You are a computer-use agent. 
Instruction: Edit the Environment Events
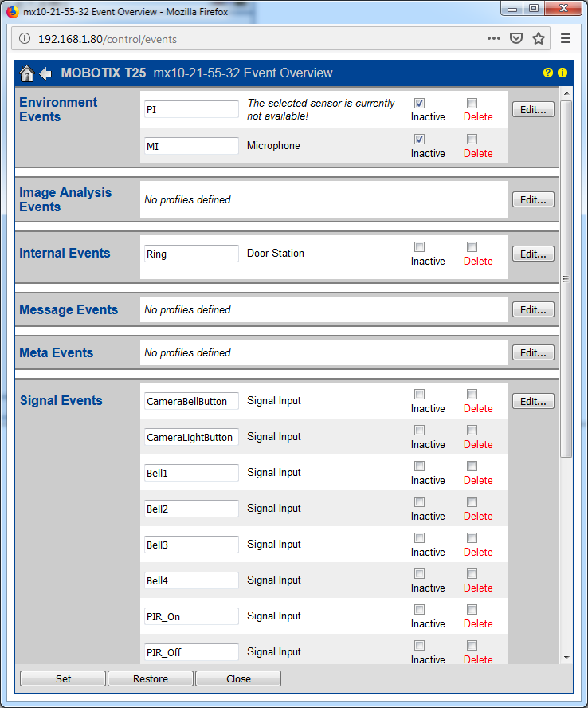pyautogui.click(x=533, y=109)
